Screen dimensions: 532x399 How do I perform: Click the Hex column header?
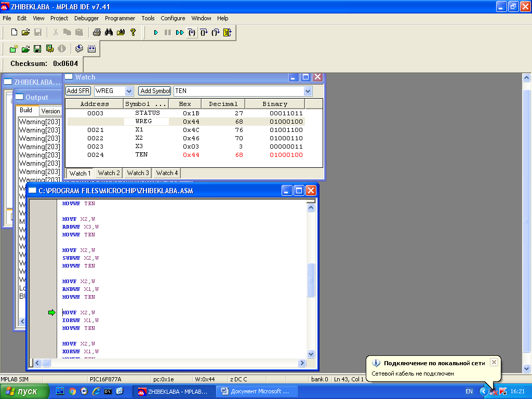tap(185, 104)
